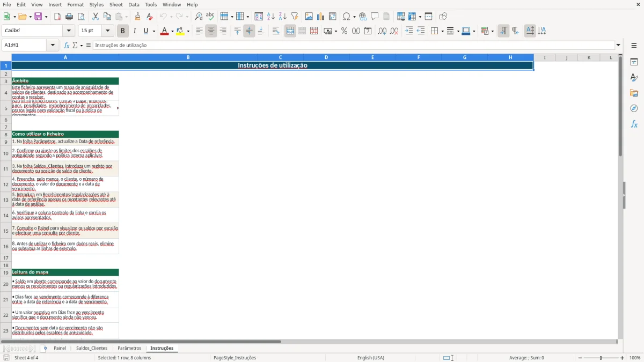Viewport: 644px width, 362px height.
Task: Toggle Align Left
Action: point(199,31)
